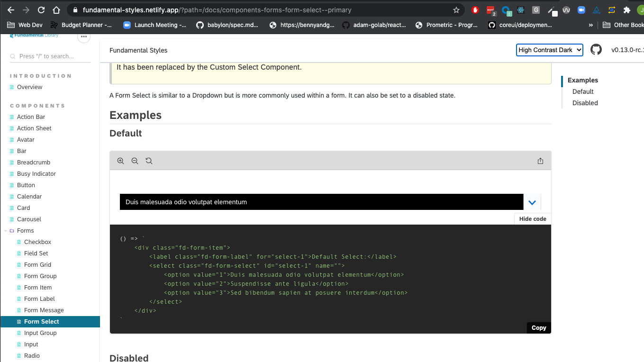Viewport: 644px width, 362px height.
Task: Select Busy Indicator in the sidebar
Action: (x=36, y=174)
